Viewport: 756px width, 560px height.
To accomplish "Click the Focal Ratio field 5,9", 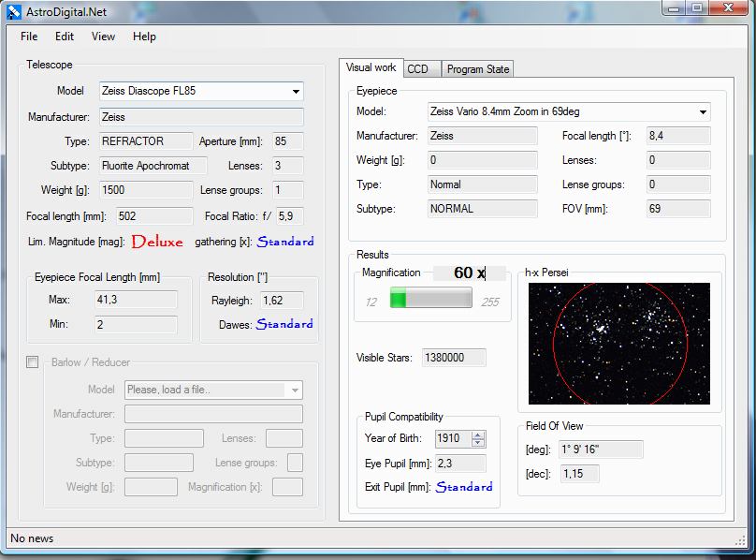I will pyautogui.click(x=290, y=216).
